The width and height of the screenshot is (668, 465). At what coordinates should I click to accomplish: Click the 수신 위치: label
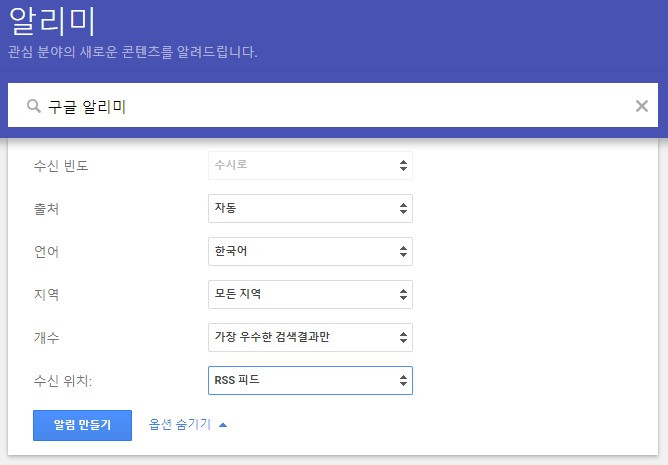pos(63,381)
